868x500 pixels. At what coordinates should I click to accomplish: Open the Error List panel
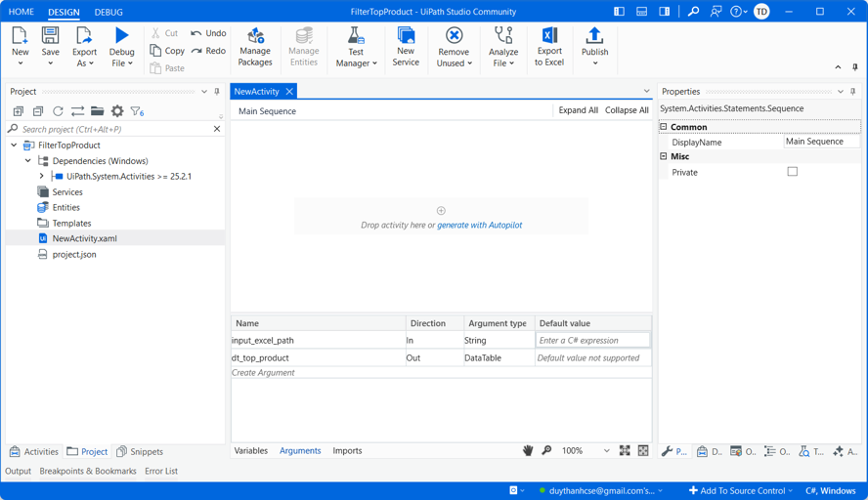tap(161, 472)
